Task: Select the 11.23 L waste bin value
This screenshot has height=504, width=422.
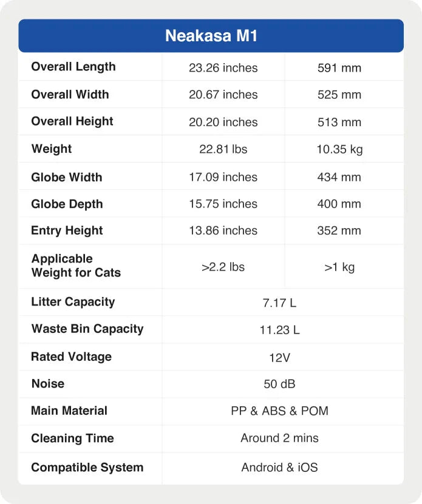Action: 279,330
